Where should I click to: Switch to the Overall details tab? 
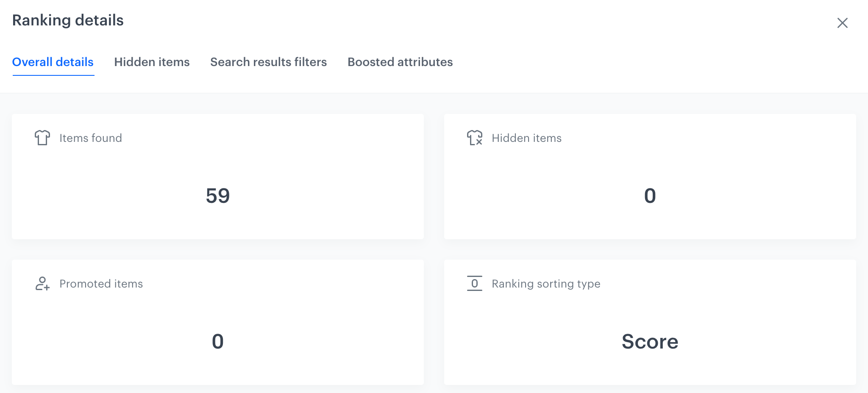pos(53,62)
